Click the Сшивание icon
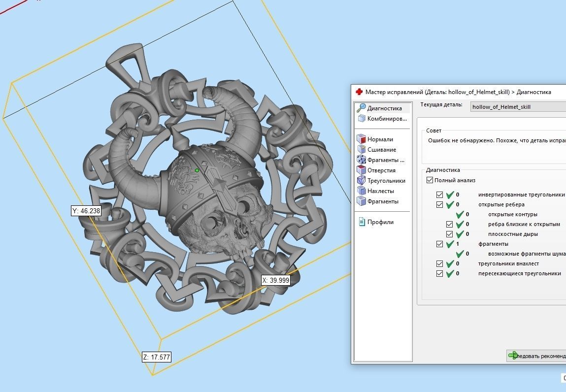Image resolution: width=566 pixels, height=392 pixels. click(x=362, y=149)
